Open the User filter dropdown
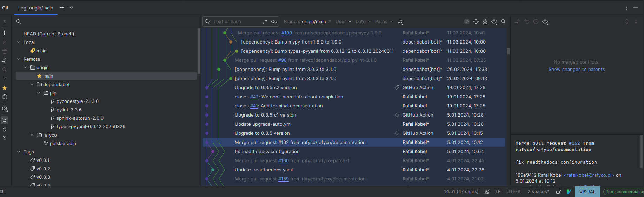The width and height of the screenshot is (644, 197). (343, 21)
